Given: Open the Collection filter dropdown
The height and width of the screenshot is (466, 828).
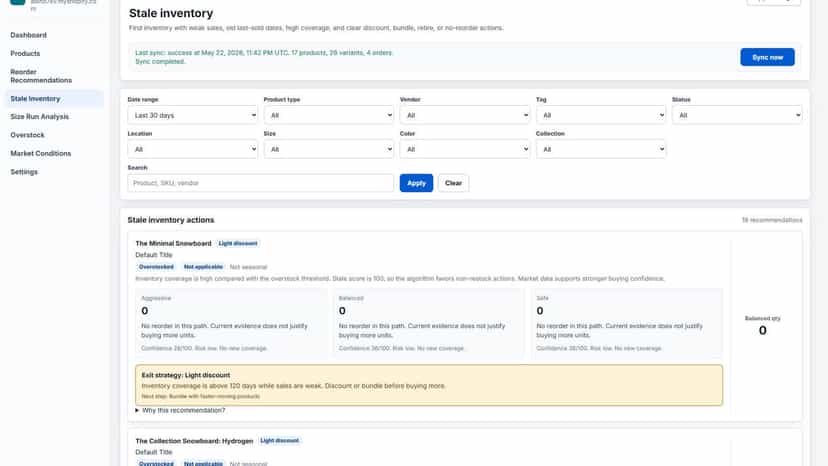Looking at the screenshot, I should click(x=601, y=150).
